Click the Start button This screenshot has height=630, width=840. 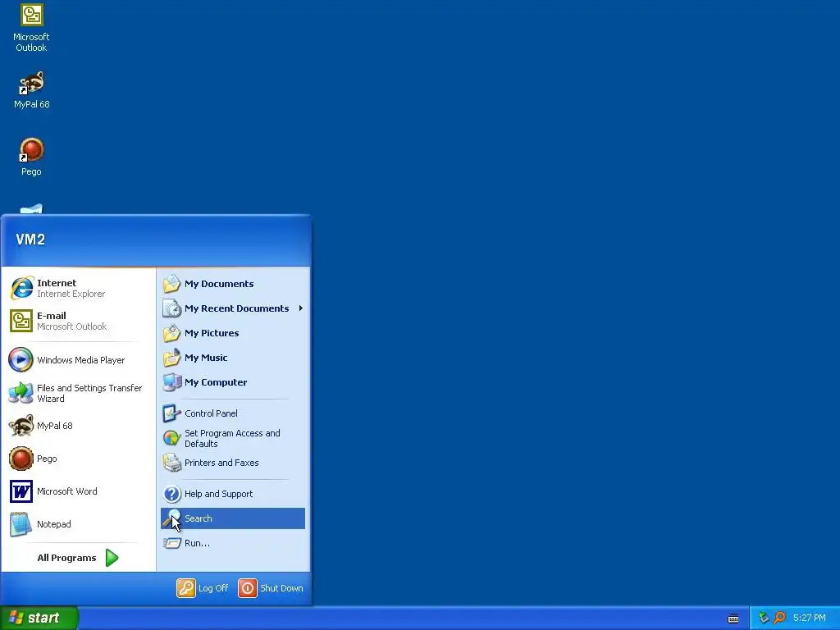pyautogui.click(x=39, y=618)
